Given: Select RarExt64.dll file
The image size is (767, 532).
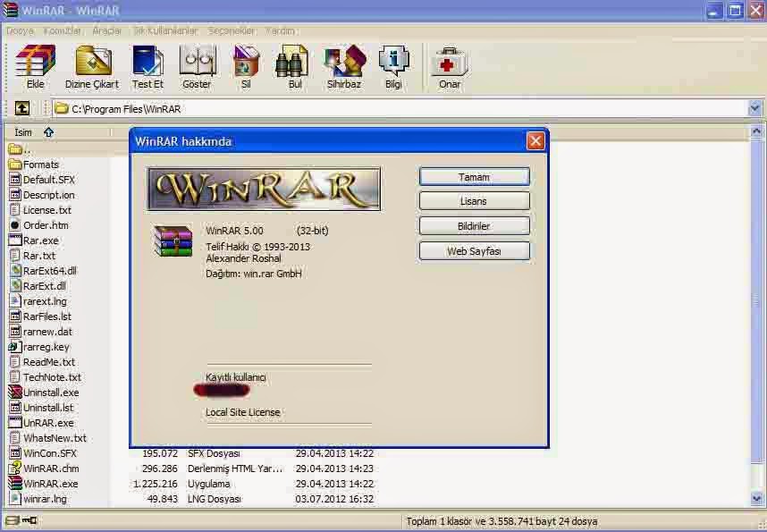Looking at the screenshot, I should pyautogui.click(x=43, y=271).
